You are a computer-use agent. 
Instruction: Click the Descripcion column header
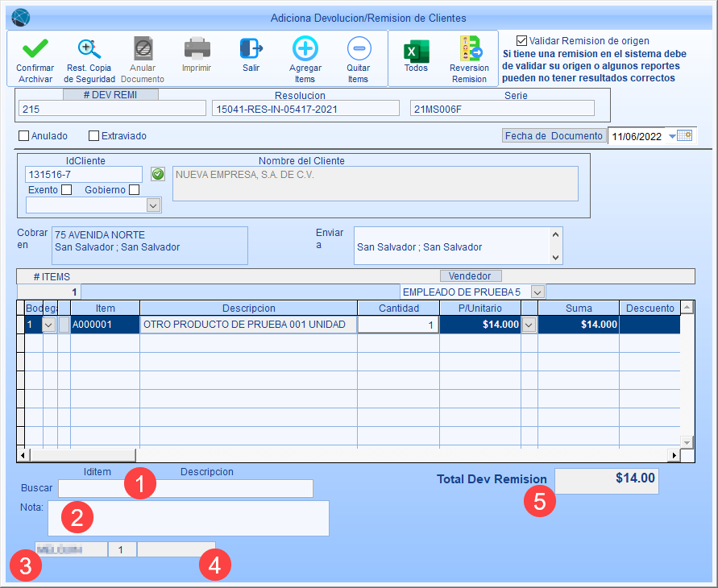coord(249,308)
